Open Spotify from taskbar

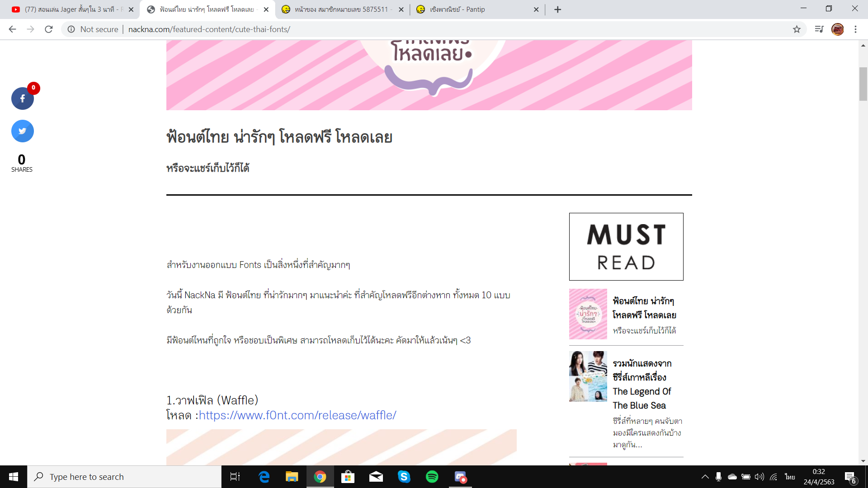432,477
